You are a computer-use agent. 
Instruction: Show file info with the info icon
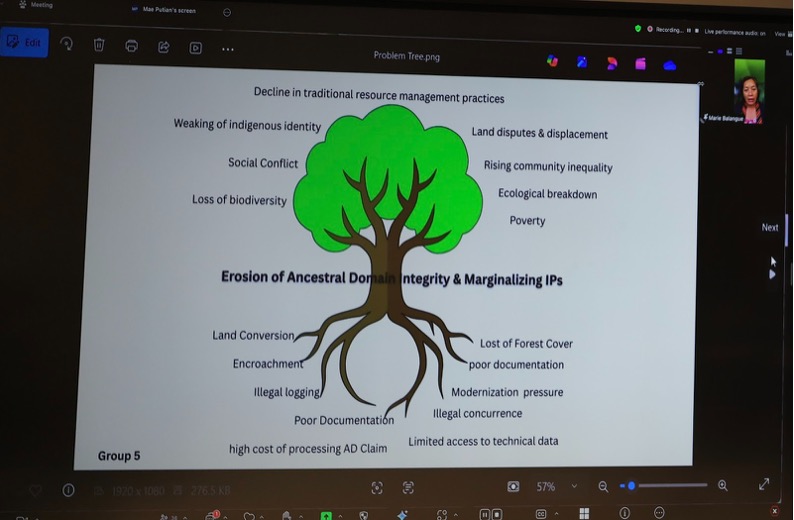68,490
